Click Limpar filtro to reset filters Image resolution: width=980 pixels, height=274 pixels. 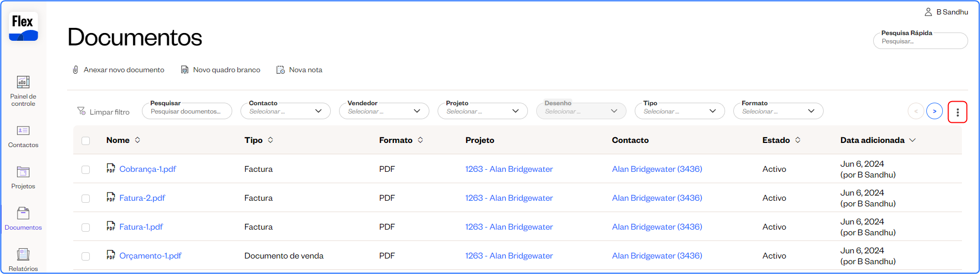click(103, 112)
